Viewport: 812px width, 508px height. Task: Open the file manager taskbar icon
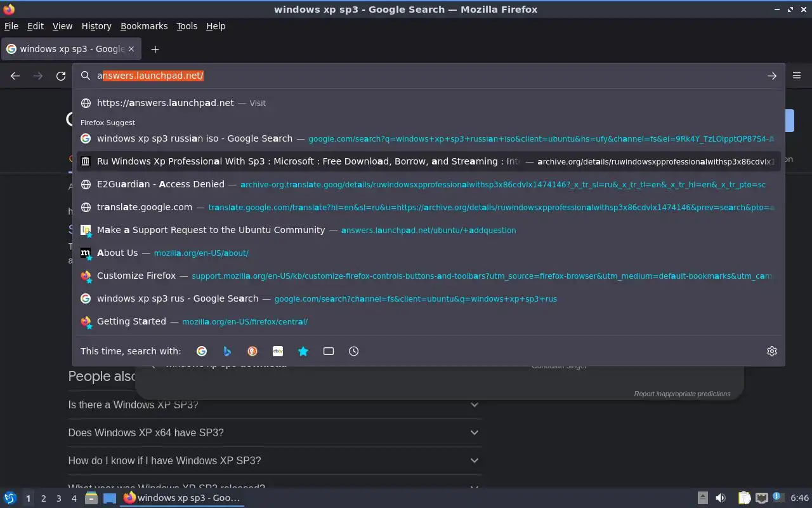91,498
